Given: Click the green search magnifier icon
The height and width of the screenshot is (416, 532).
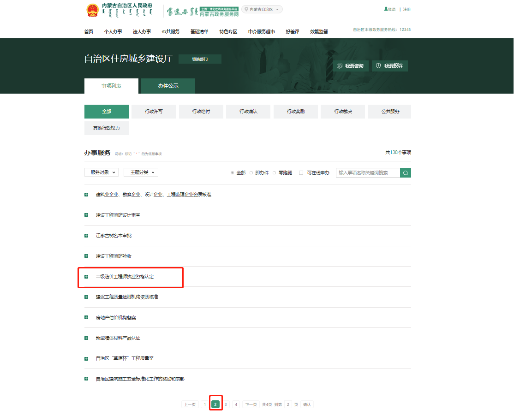Looking at the screenshot, I should tap(405, 173).
